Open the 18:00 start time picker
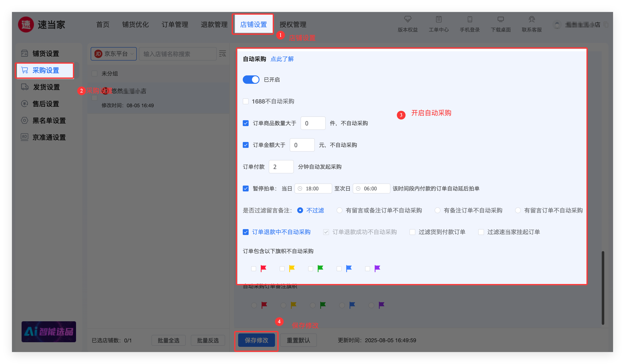The width and height of the screenshot is (625, 364). 313,188
